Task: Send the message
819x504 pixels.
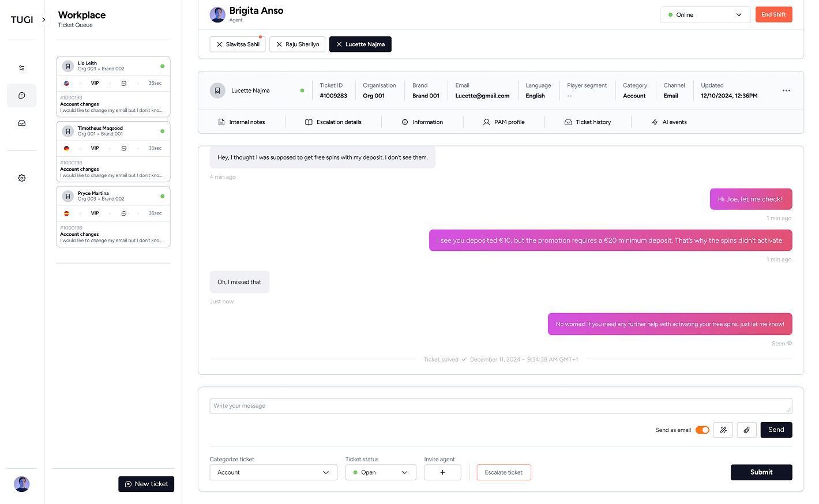Action: tap(776, 430)
